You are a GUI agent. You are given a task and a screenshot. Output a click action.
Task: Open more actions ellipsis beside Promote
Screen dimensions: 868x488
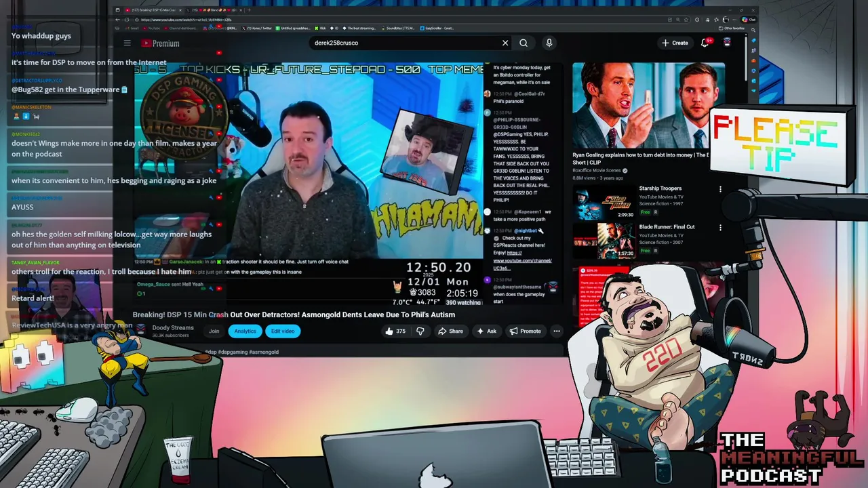tap(557, 331)
